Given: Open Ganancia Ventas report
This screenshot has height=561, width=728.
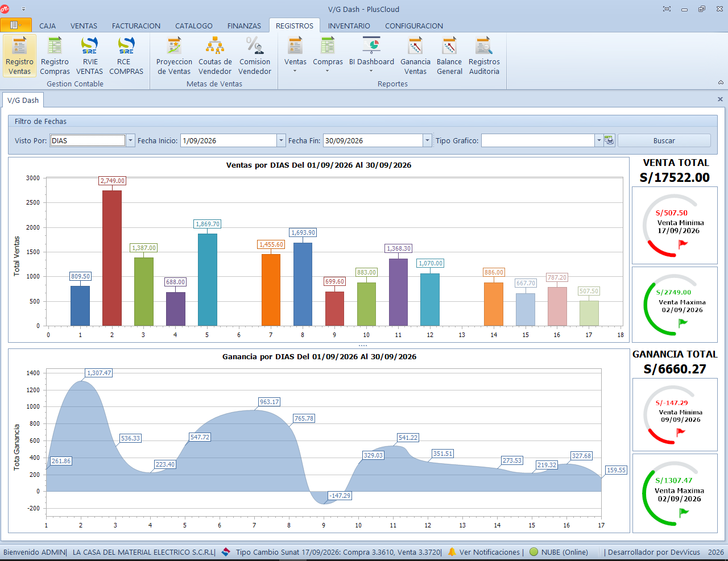Looking at the screenshot, I should pyautogui.click(x=415, y=56).
